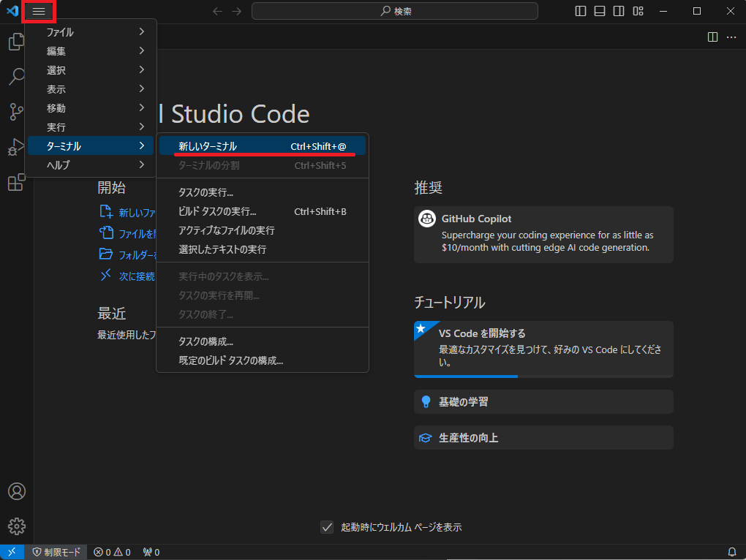Viewport: 746px width, 560px height.
Task: Open Source Control view in activity bar
Action: coord(17,112)
